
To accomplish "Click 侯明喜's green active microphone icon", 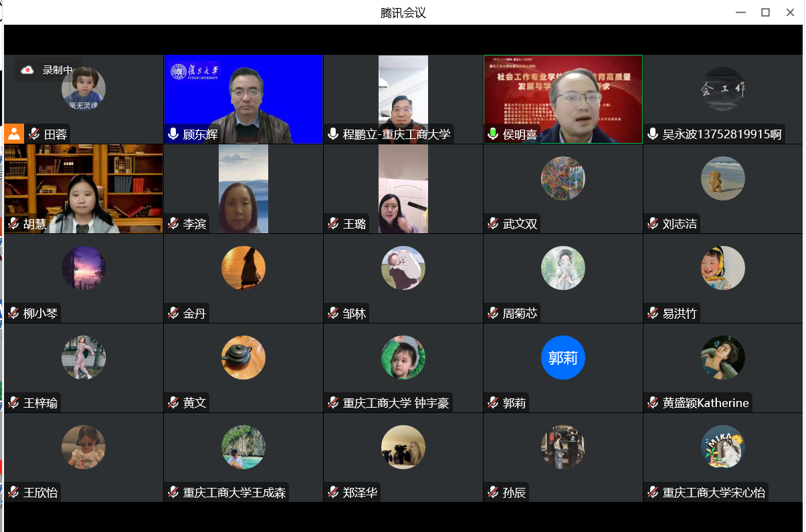I will pyautogui.click(x=493, y=133).
